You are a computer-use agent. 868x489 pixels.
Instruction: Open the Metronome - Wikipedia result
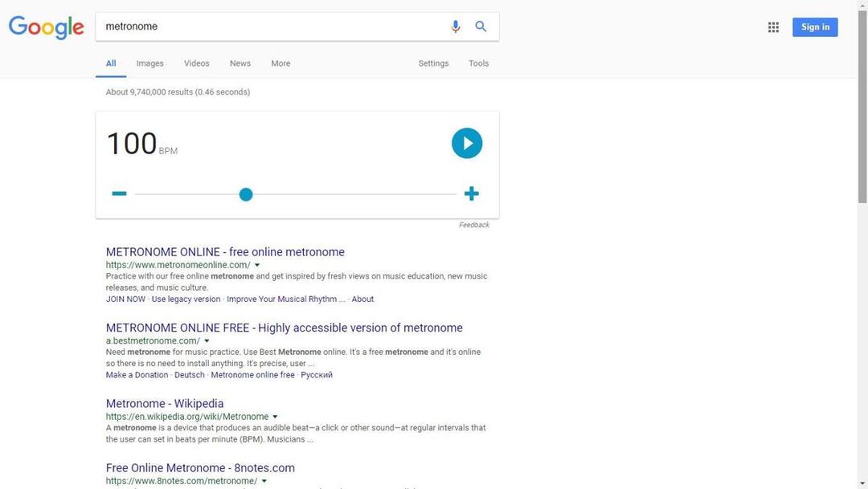(x=165, y=403)
